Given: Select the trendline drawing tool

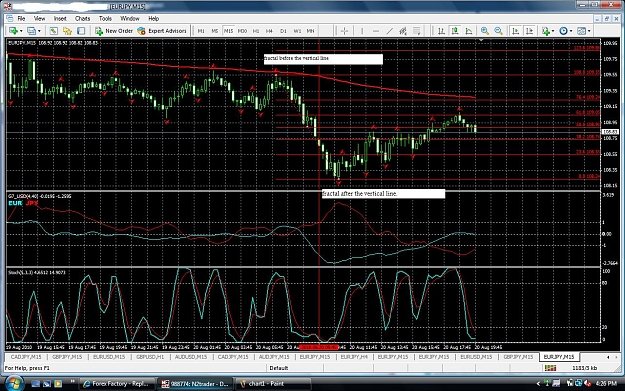Looking at the screenshot, I should 389,31.
